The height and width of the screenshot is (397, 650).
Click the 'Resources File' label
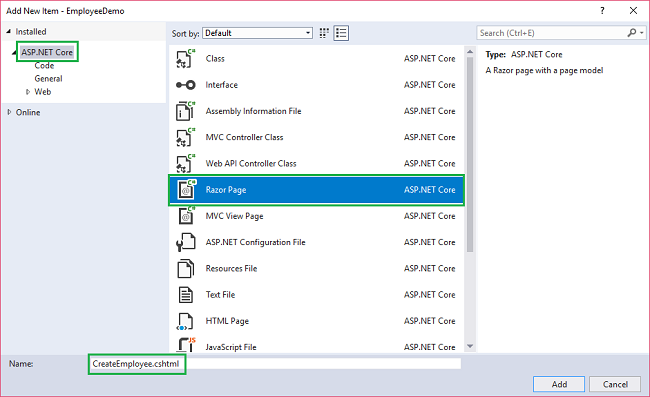231,269
